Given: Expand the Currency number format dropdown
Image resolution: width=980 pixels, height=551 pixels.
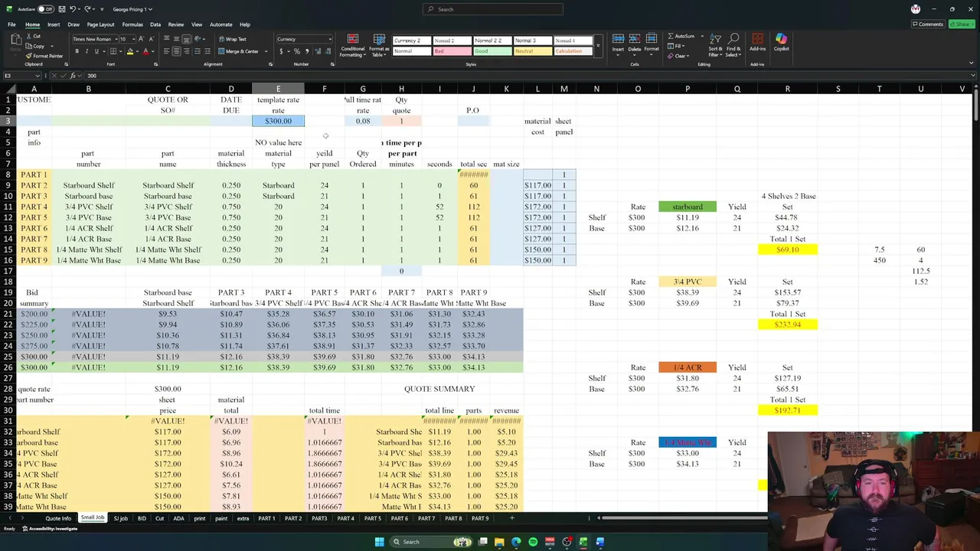Looking at the screenshot, I should coord(330,39).
